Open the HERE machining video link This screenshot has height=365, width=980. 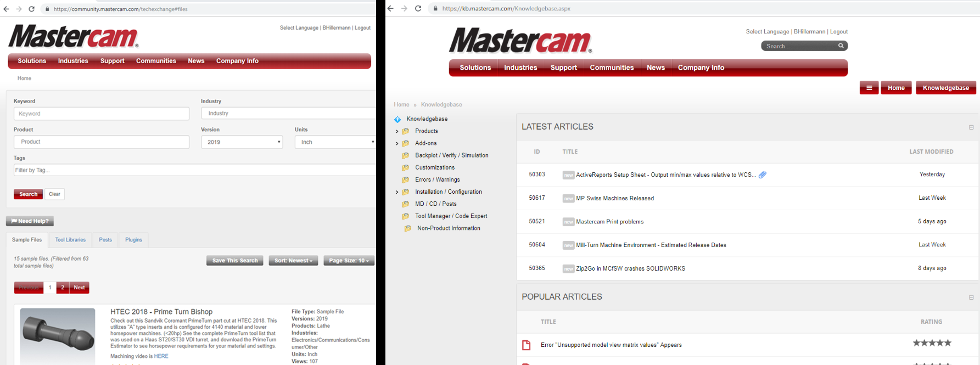pos(161,356)
